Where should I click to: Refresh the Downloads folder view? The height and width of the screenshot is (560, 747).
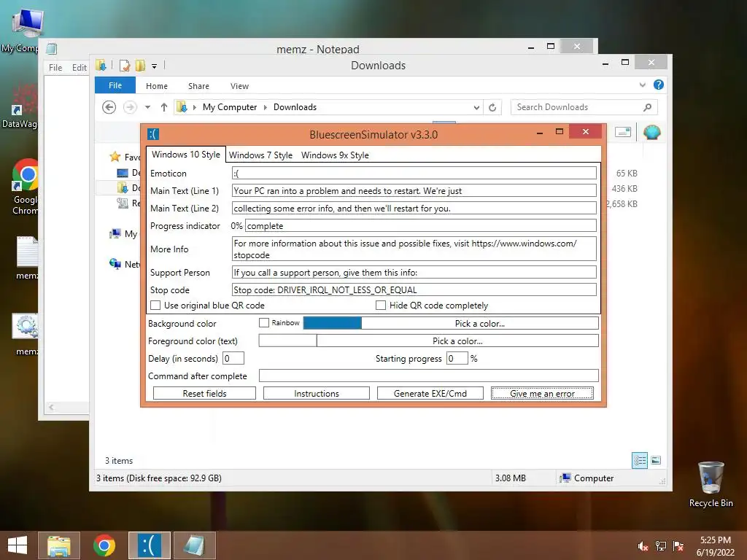click(492, 107)
